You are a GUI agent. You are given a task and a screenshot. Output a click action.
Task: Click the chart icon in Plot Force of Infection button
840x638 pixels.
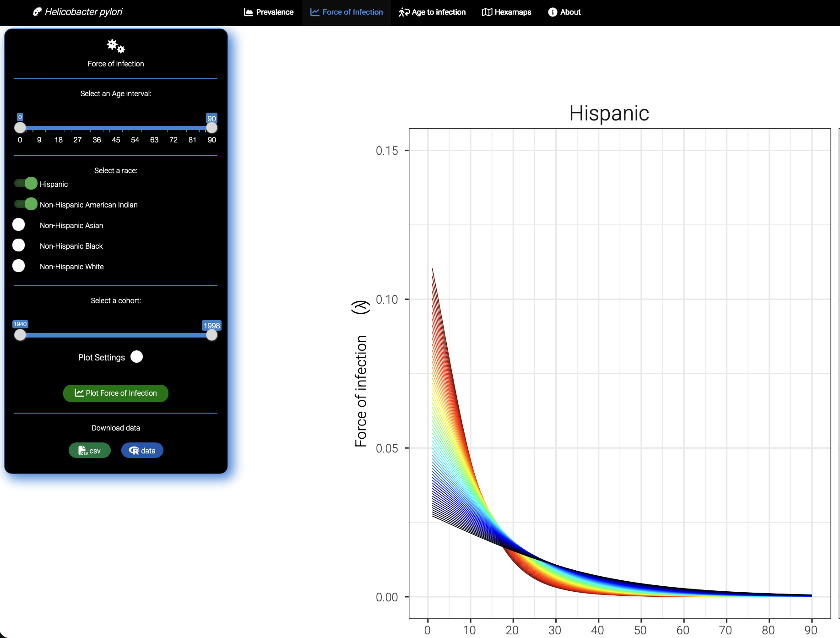click(79, 393)
